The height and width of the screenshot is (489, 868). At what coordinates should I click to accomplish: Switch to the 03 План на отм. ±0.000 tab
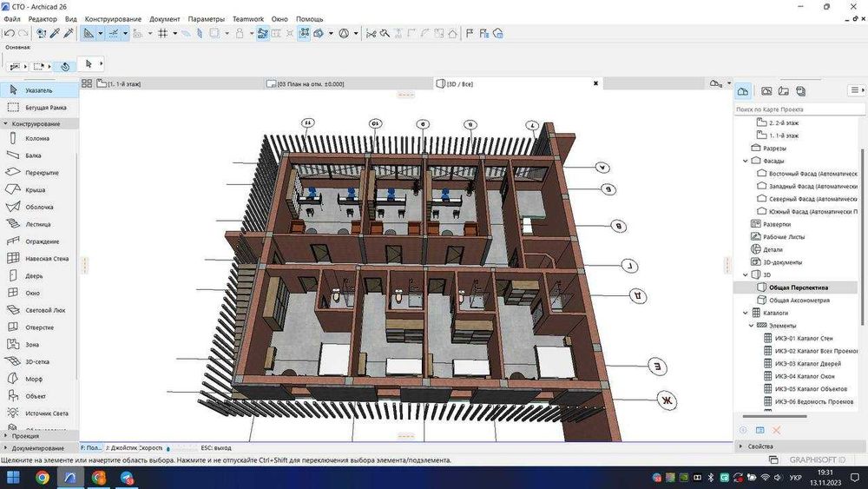(348, 83)
